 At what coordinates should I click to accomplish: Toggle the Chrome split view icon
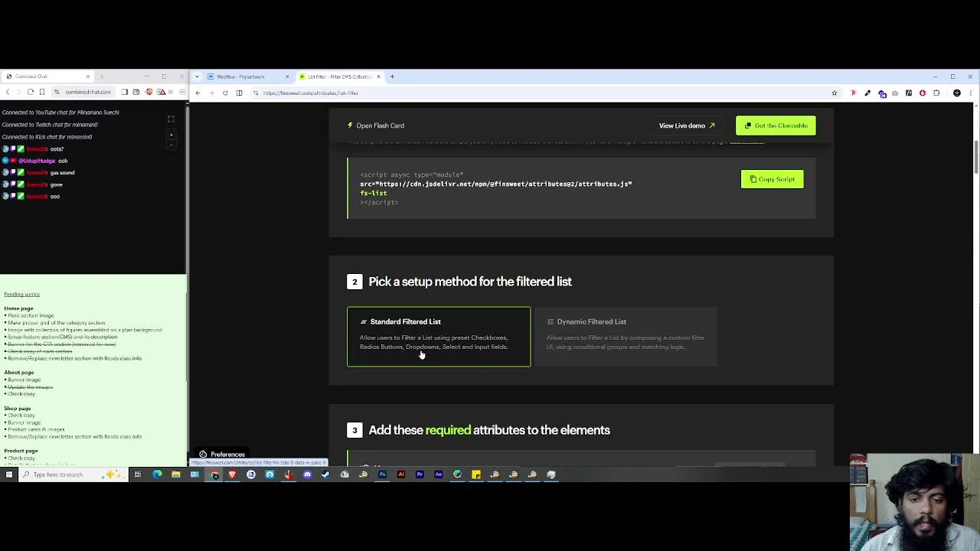(x=239, y=93)
